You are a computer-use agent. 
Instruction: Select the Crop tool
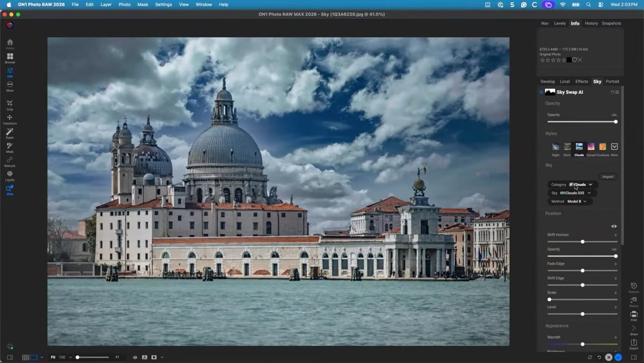pyautogui.click(x=10, y=104)
